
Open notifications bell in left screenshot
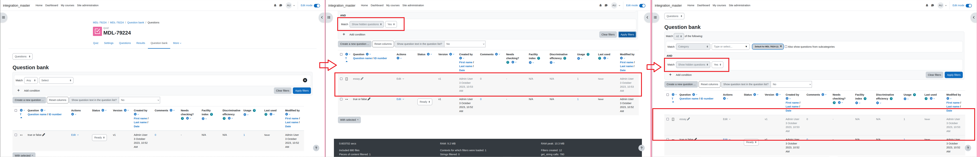tap(275, 6)
